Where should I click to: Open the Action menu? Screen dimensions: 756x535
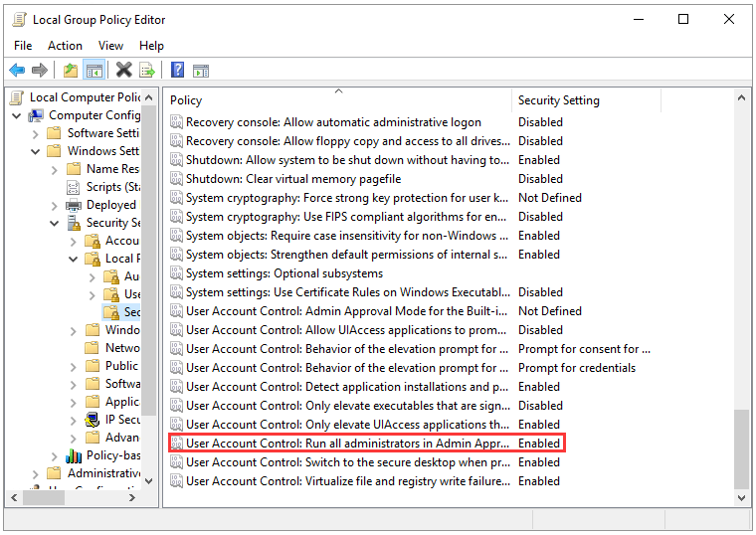[65, 46]
